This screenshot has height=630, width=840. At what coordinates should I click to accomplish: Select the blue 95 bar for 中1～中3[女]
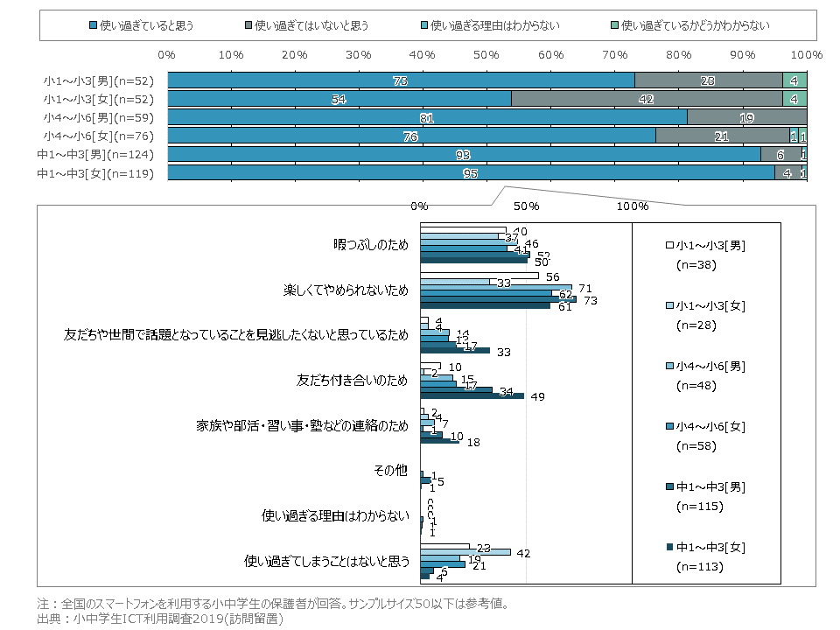[x=471, y=174]
